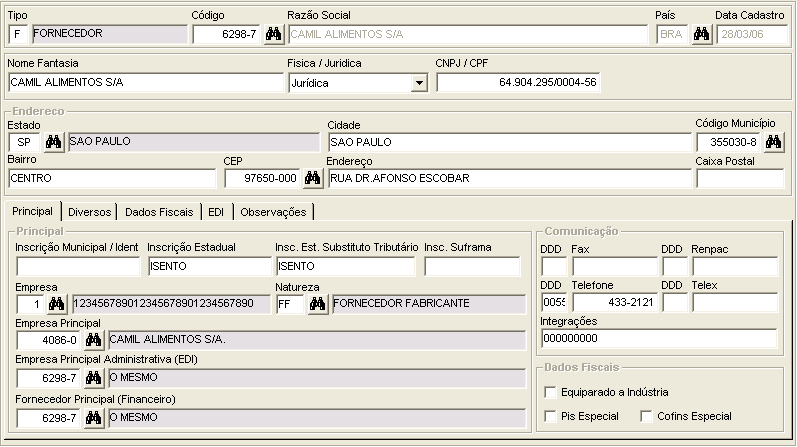This screenshot has height=447, width=797.
Task: Click the DDD field beside Renpac
Action: pyautogui.click(x=675, y=266)
